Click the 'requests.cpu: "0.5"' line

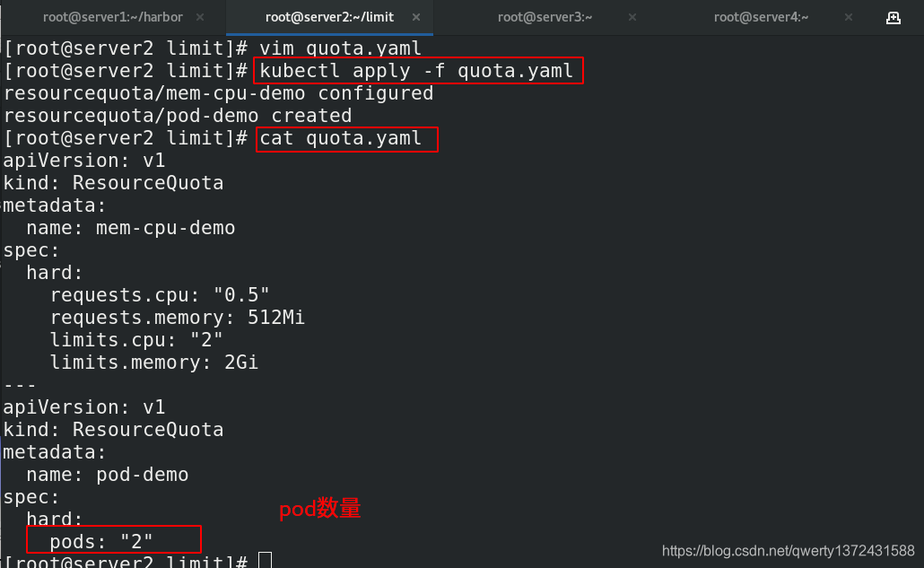point(160,295)
